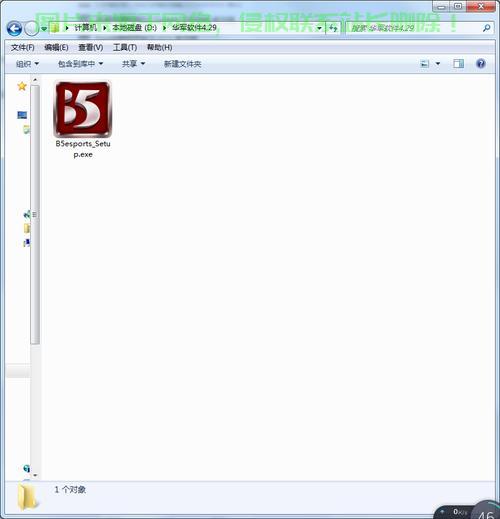Go back with the blue Back arrow

pyautogui.click(x=14, y=29)
